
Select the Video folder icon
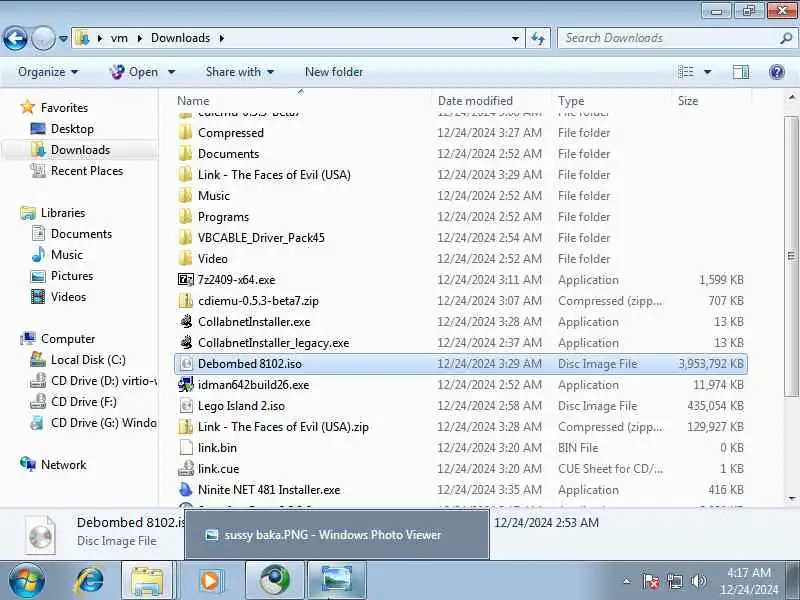(186, 258)
